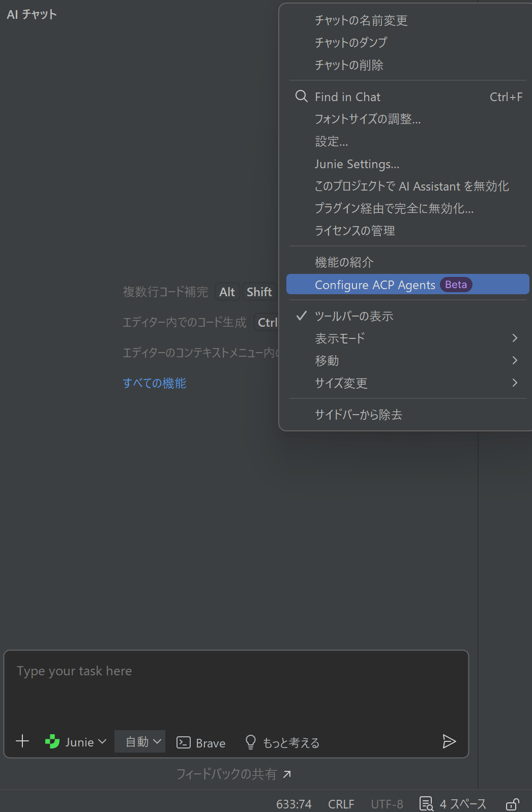
Task: Click the Alt key badge
Action: coord(227,292)
